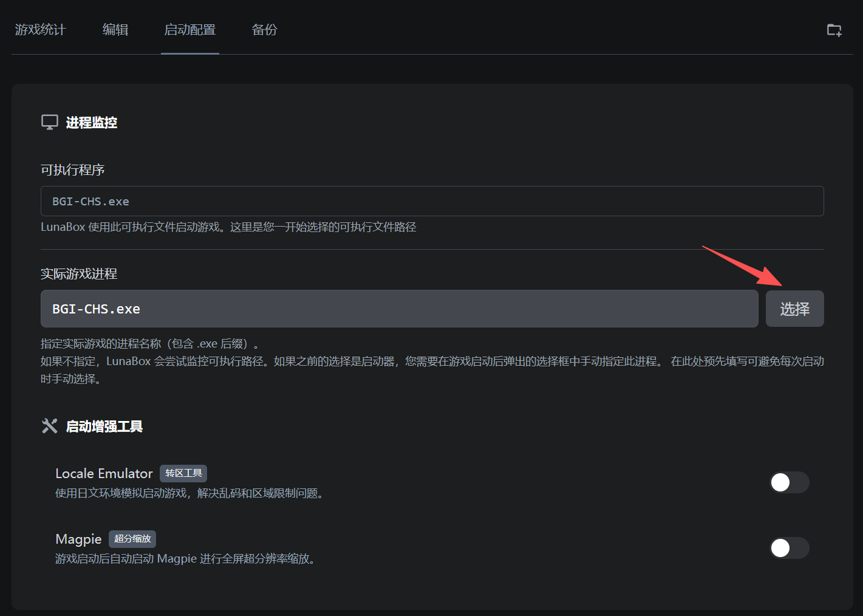This screenshot has width=863, height=616.
Task: Click the Magpie label text
Action: [78, 539]
